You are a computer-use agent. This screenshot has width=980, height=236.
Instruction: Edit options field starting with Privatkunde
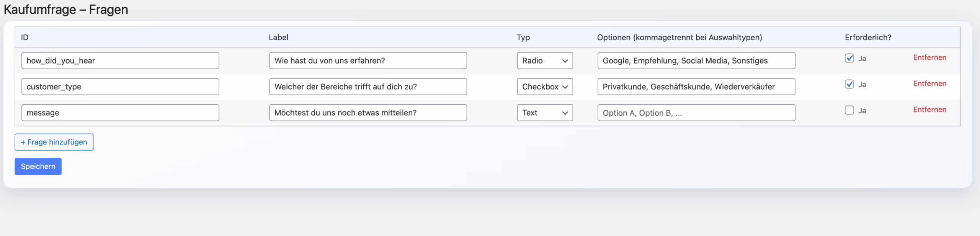pos(696,87)
